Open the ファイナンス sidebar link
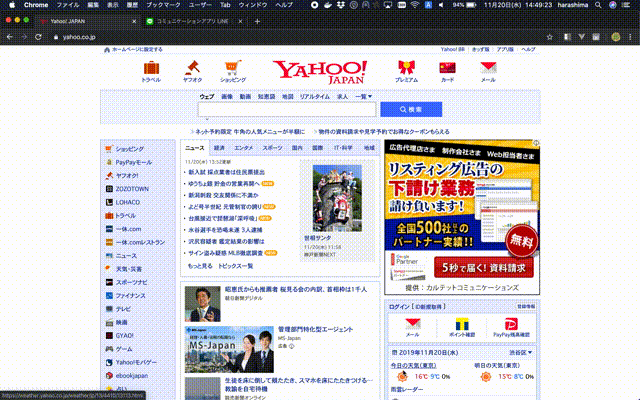This screenshot has height=400, width=640. (x=130, y=296)
